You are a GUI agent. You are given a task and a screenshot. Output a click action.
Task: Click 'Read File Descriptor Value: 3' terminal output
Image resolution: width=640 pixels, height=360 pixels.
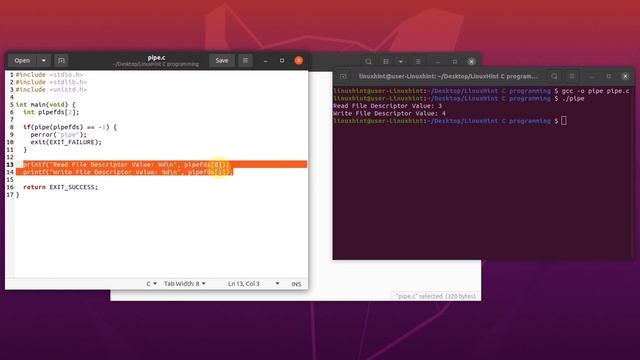pyautogui.click(x=387, y=106)
